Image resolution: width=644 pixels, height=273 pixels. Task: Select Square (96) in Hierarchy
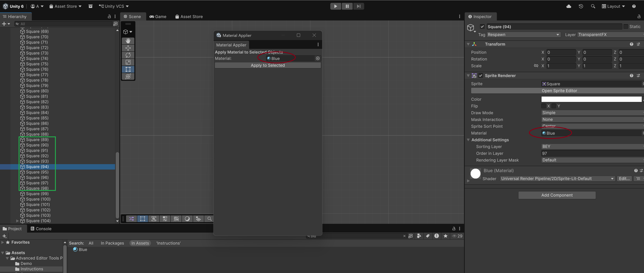37,178
